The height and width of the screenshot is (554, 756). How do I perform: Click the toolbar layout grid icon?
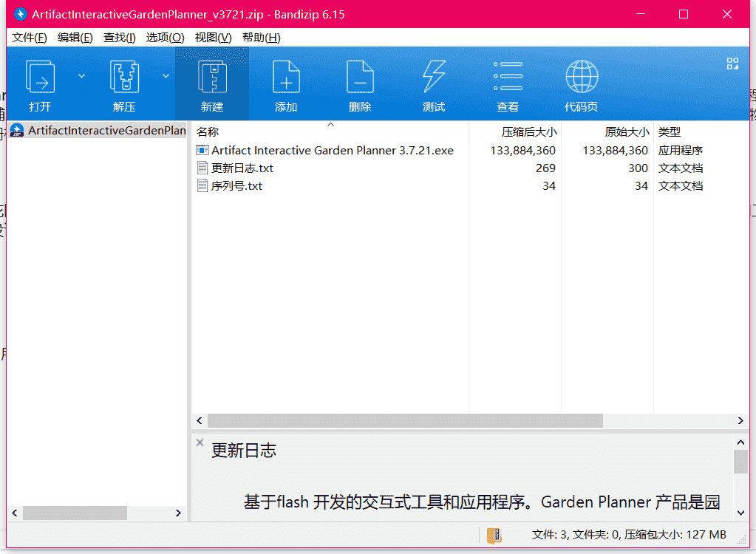click(x=732, y=64)
